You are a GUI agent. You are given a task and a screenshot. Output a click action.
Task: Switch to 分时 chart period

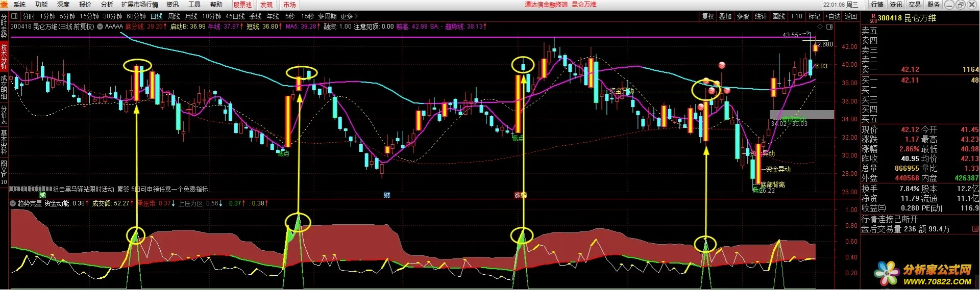point(29,16)
